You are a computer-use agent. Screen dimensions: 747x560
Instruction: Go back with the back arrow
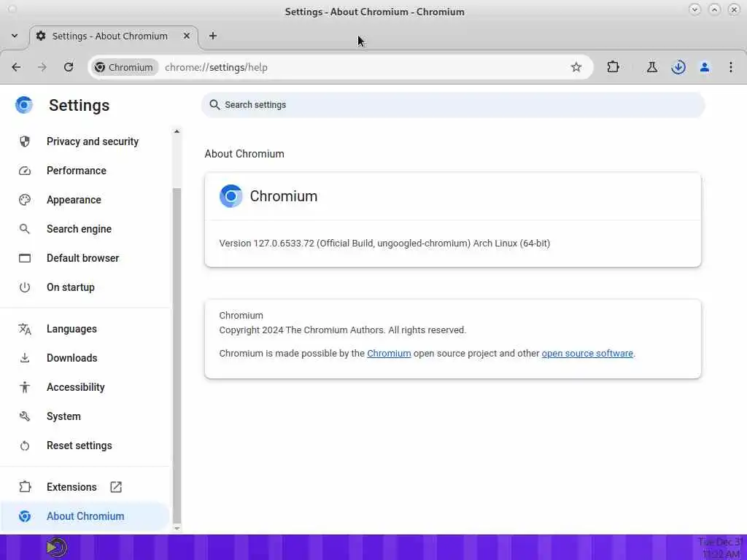click(x=16, y=67)
